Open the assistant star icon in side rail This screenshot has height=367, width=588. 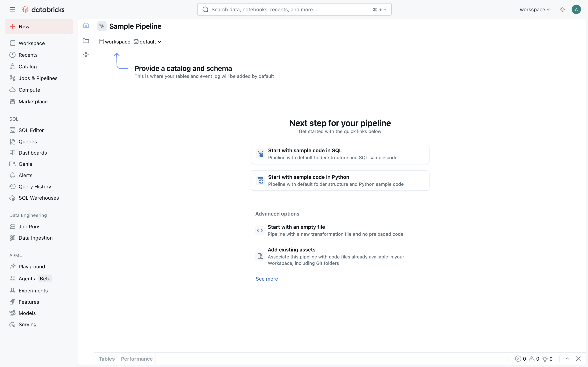[x=86, y=55]
